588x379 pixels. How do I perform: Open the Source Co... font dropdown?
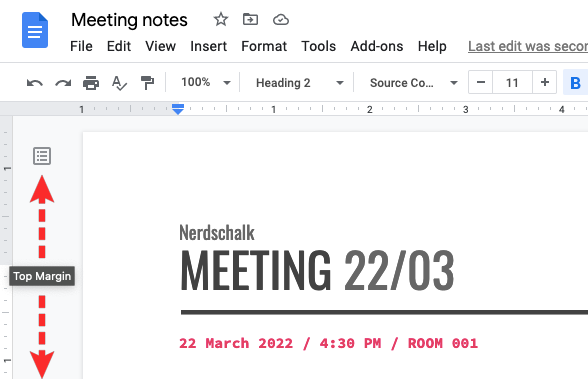(x=413, y=83)
